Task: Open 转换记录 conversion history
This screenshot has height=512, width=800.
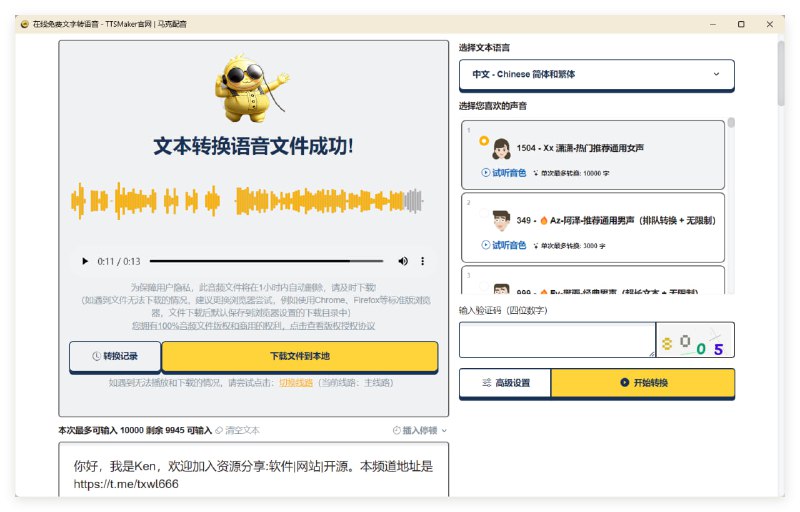Action: pos(115,356)
